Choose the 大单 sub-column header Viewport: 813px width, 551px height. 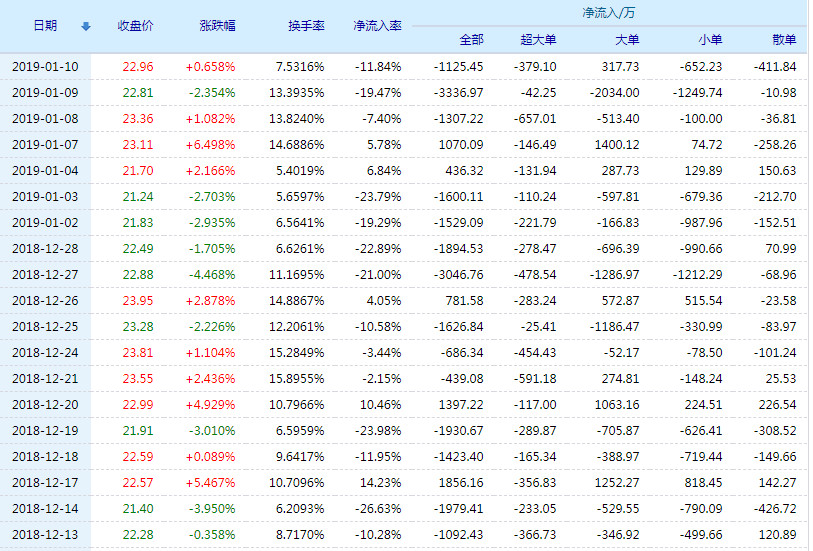(627, 40)
